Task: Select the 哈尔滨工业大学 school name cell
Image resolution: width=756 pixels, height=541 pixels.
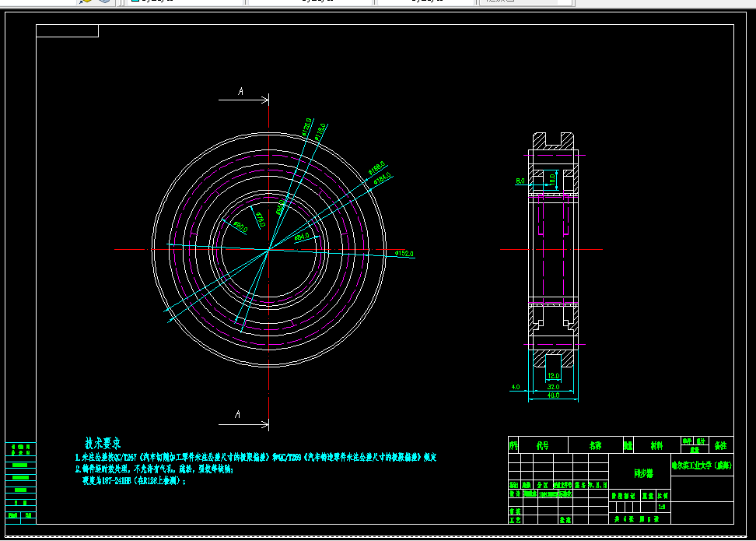Action: click(x=702, y=465)
